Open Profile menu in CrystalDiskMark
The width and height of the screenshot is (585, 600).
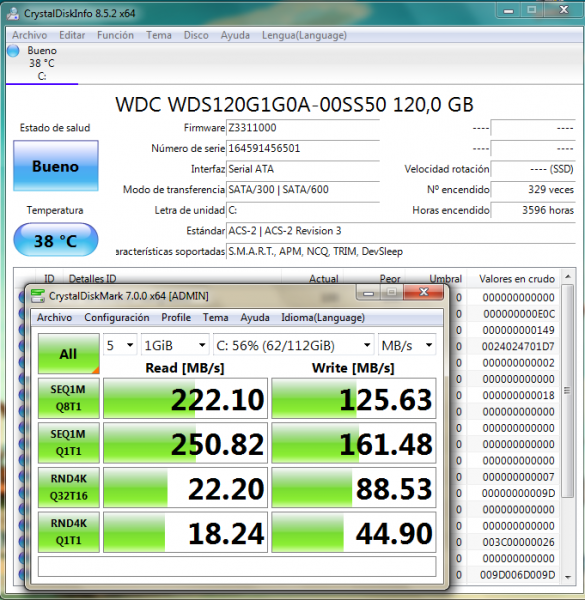coord(176,318)
